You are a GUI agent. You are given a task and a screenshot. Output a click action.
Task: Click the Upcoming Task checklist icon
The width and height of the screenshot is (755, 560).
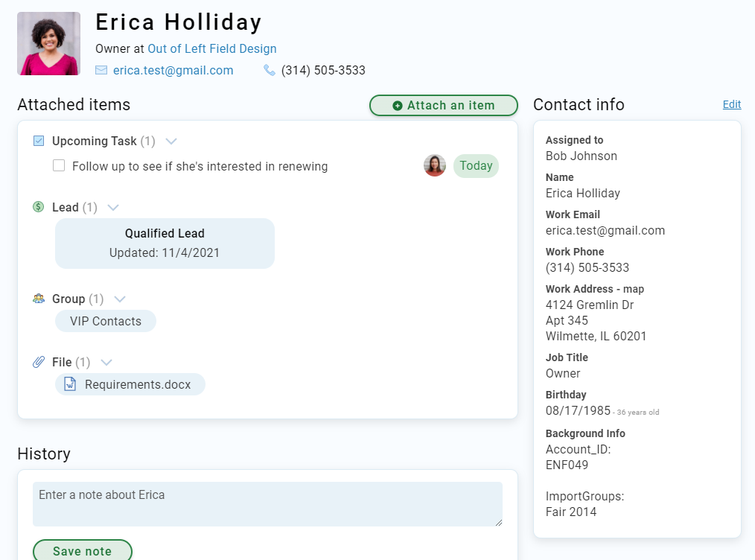point(39,141)
